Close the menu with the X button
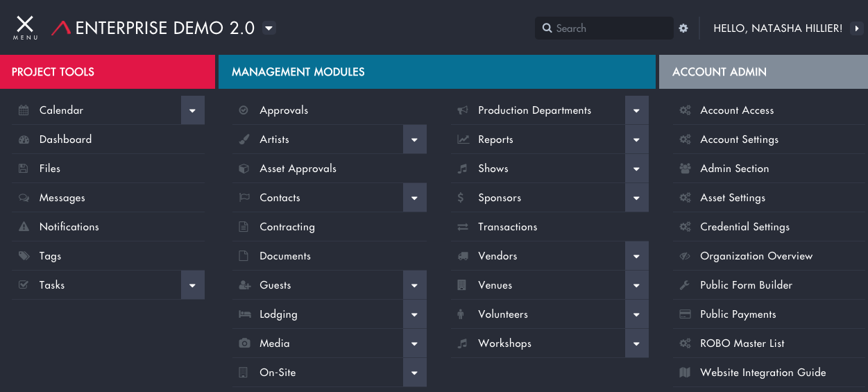868x392 pixels. (25, 26)
